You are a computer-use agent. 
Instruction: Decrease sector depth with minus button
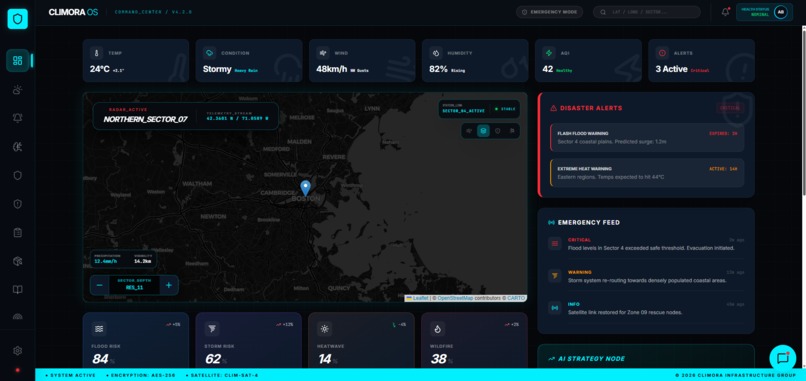[100, 285]
